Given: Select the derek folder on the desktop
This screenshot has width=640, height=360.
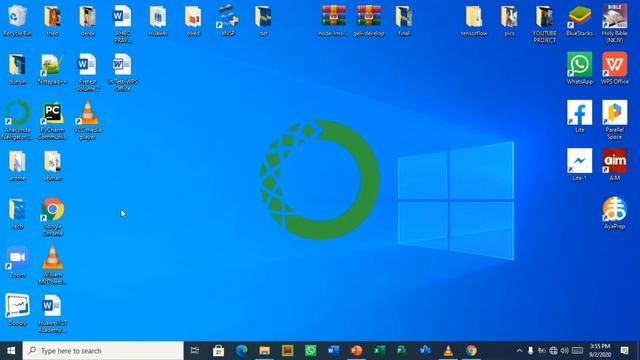Looking at the screenshot, I should click(x=88, y=20).
